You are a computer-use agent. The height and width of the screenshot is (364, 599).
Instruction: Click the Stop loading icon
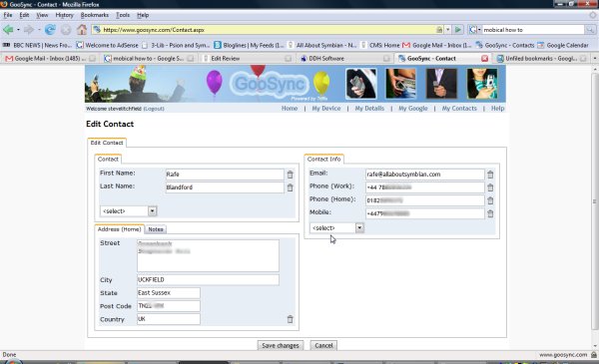(x=66, y=30)
